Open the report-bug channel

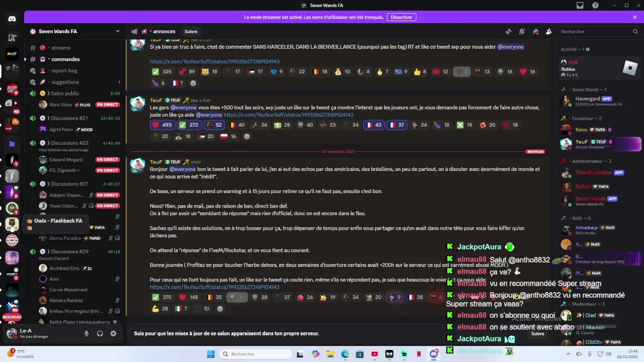point(75,71)
